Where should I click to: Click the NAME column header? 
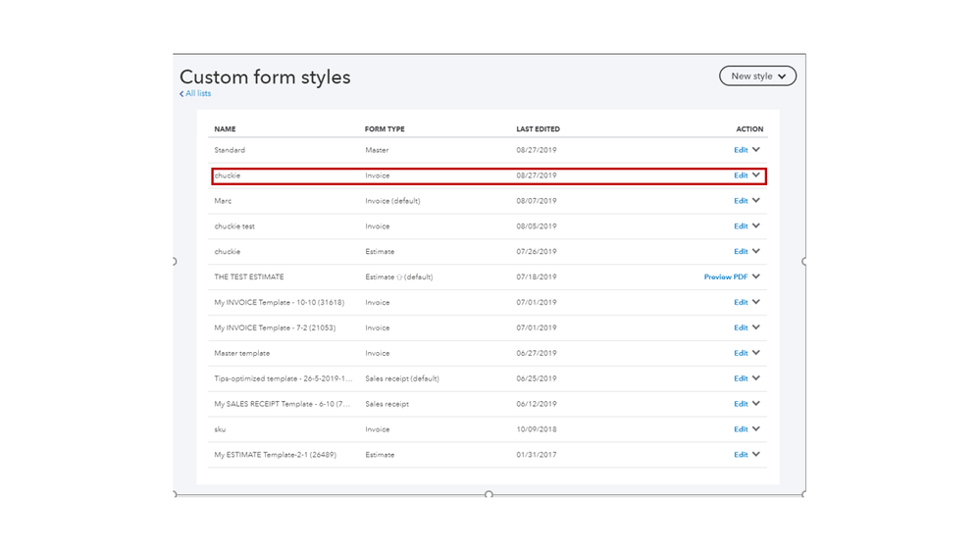click(x=225, y=129)
